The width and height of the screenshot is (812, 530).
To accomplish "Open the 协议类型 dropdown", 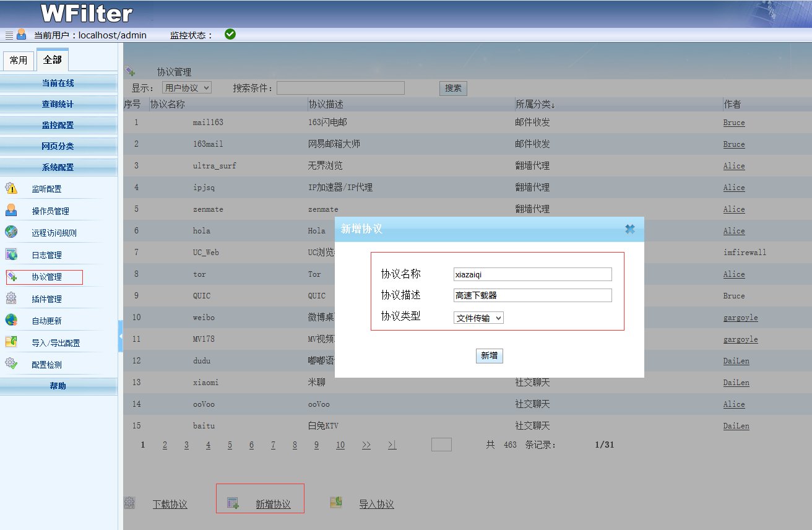I will click(478, 318).
